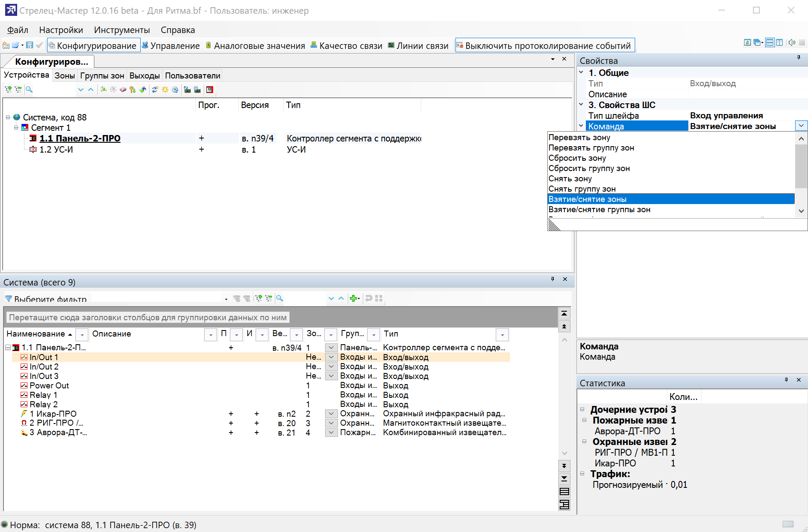This screenshot has width=808, height=532.
Task: Select In/Out 2 row in system list
Action: pos(260,367)
